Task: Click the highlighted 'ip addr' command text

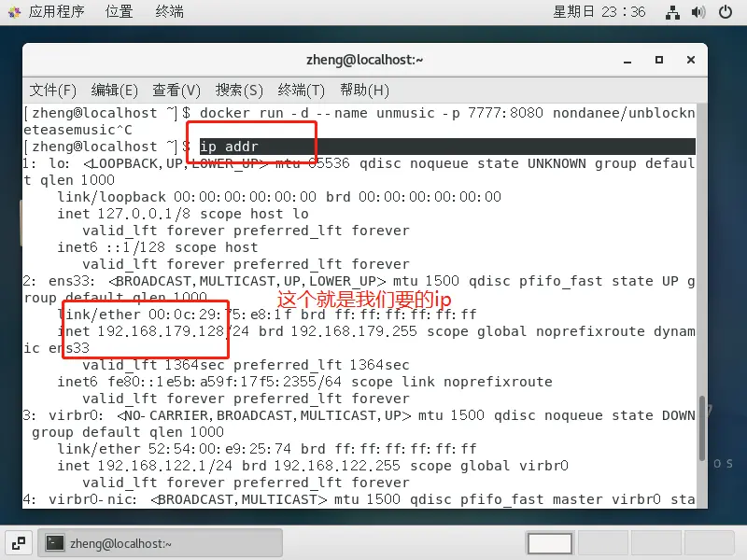Action: pyautogui.click(x=229, y=147)
